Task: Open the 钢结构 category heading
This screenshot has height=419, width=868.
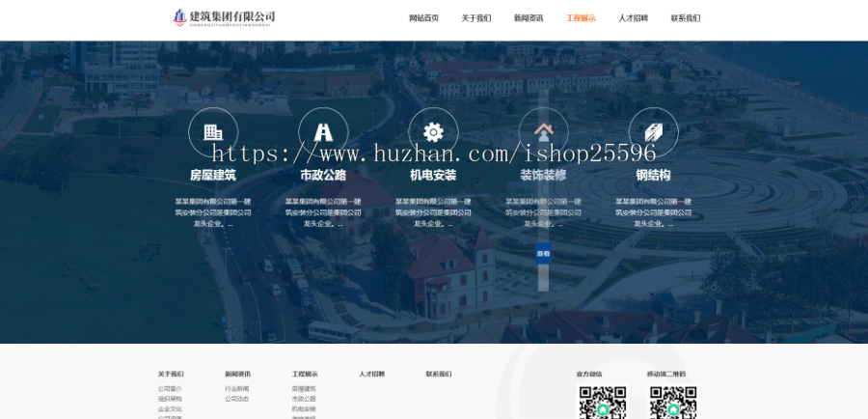Action: click(653, 176)
